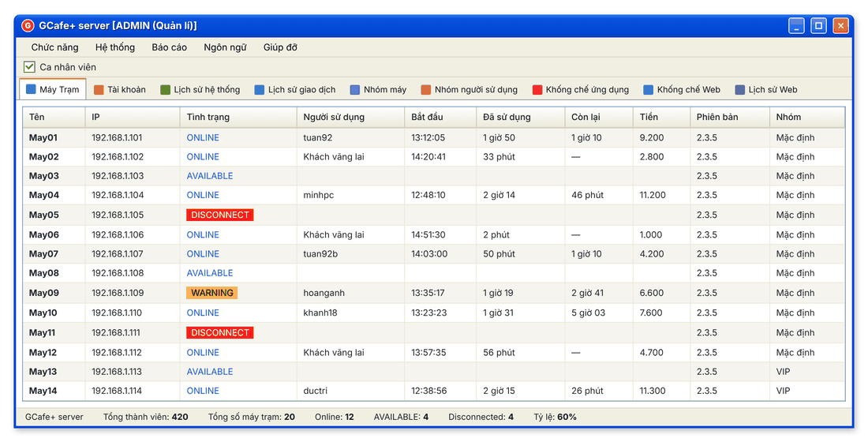Viewport: 868px width, 442px height.
Task: Sort by the Đã sử dụng column header
Action: coord(520,117)
